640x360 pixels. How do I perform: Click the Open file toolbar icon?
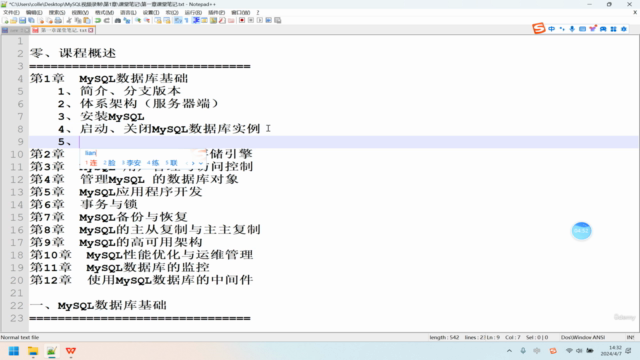click(x=13, y=20)
